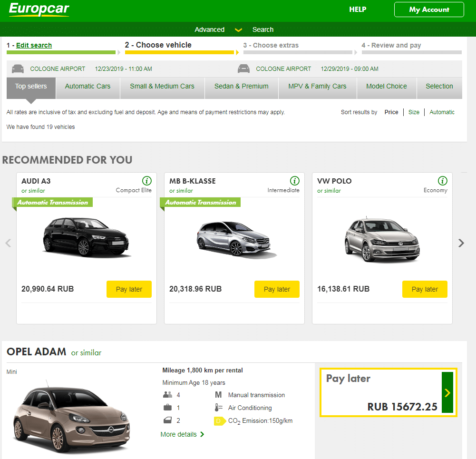Click pickup date 12/23/2019 - 11:00 AM

pyautogui.click(x=124, y=69)
